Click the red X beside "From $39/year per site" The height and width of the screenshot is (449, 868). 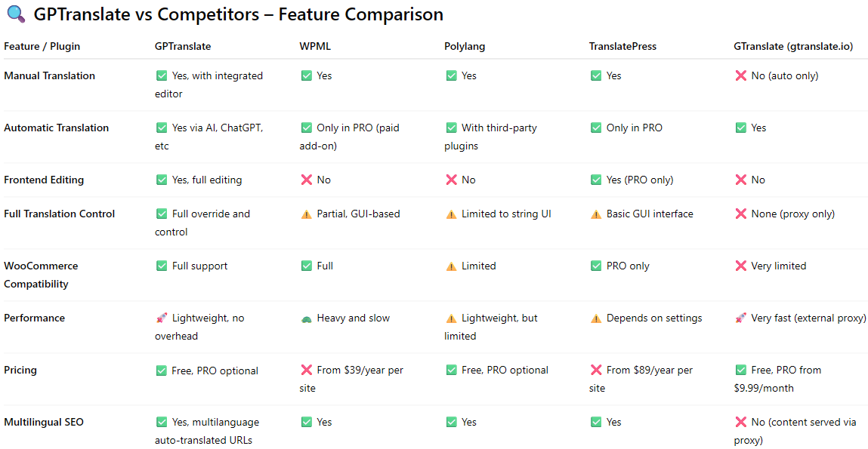coord(306,371)
